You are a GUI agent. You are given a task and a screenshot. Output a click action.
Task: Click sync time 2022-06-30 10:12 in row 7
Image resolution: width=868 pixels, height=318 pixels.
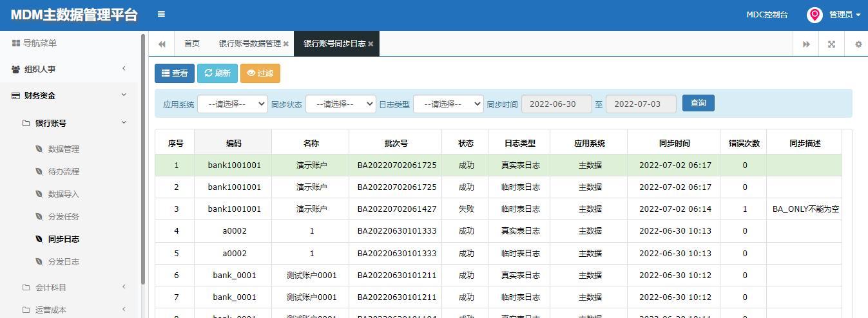675,297
